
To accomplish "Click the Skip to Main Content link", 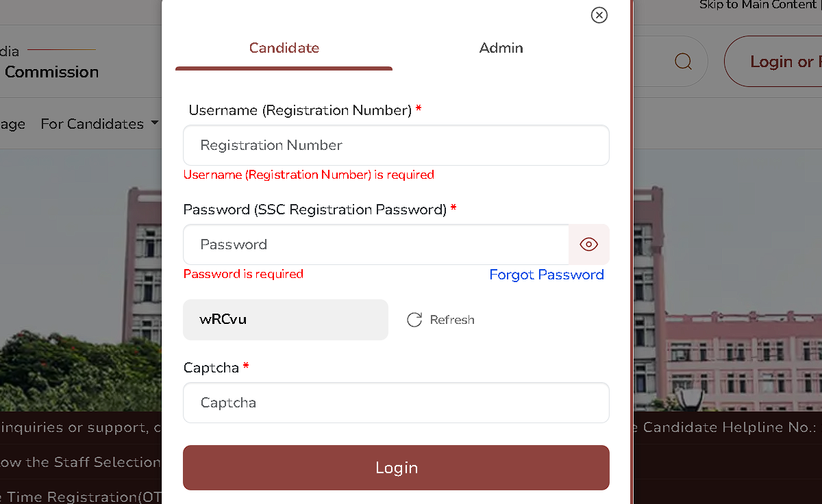I will coord(758,5).
